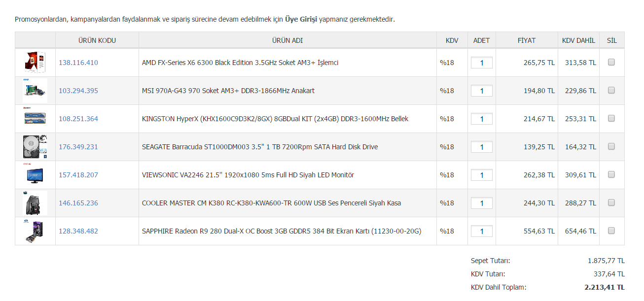Mark the MSI 970A-G43 row for deletion
The image size is (644, 301).
point(611,90)
